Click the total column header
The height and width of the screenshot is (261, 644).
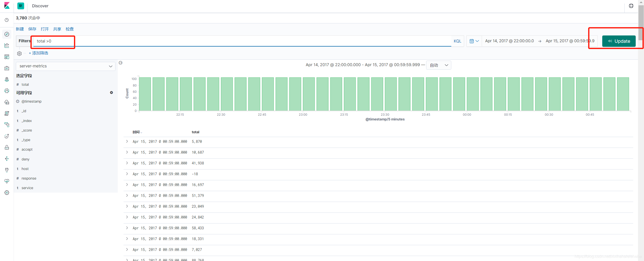coord(195,132)
